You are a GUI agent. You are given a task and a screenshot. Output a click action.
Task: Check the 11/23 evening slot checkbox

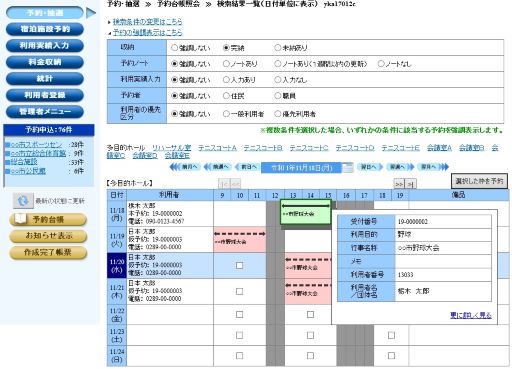(391, 335)
